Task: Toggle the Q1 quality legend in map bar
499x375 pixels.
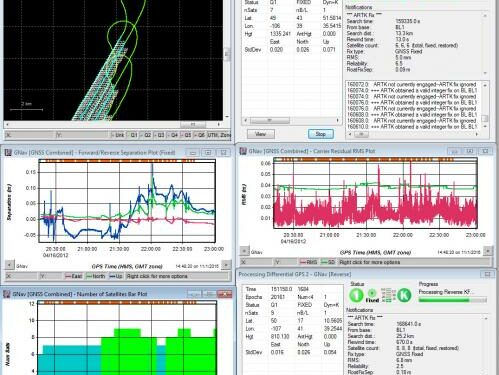Action: (x=132, y=135)
